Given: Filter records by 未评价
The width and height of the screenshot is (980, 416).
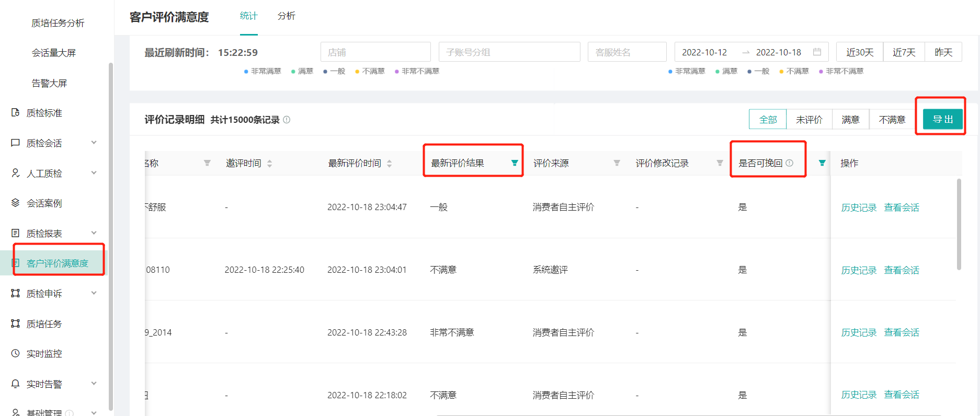Looking at the screenshot, I should pos(809,119).
